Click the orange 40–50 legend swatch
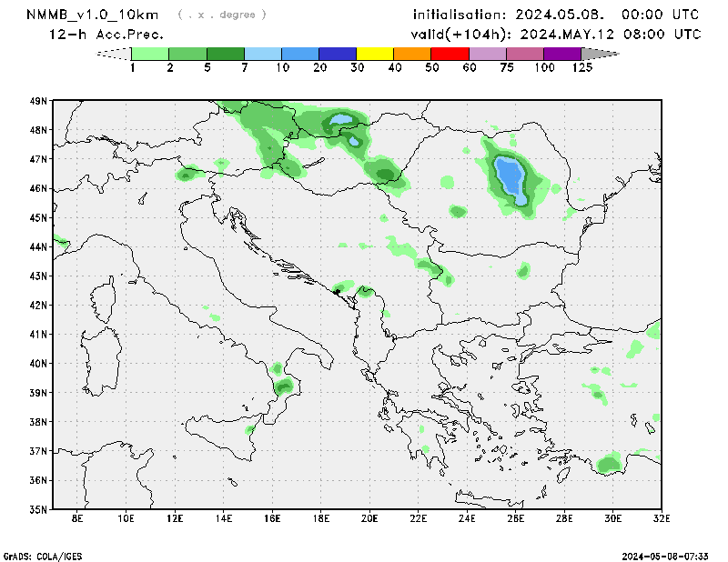This screenshot has height=562, width=728. click(x=412, y=54)
